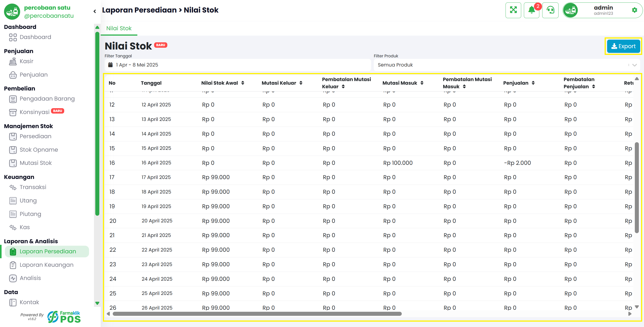Open Stok Opname menu item
Viewport: 644px width, 327px height.
pos(39,150)
